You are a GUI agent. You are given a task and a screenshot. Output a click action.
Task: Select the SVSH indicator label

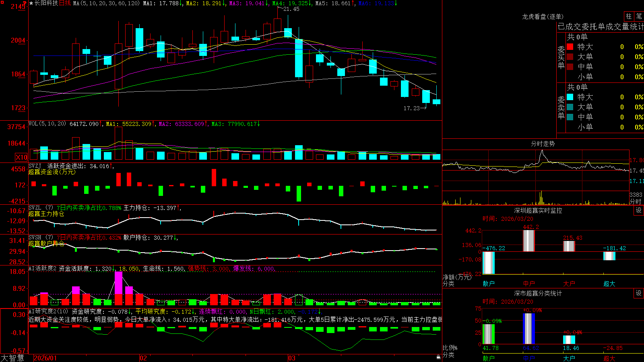[35, 238]
